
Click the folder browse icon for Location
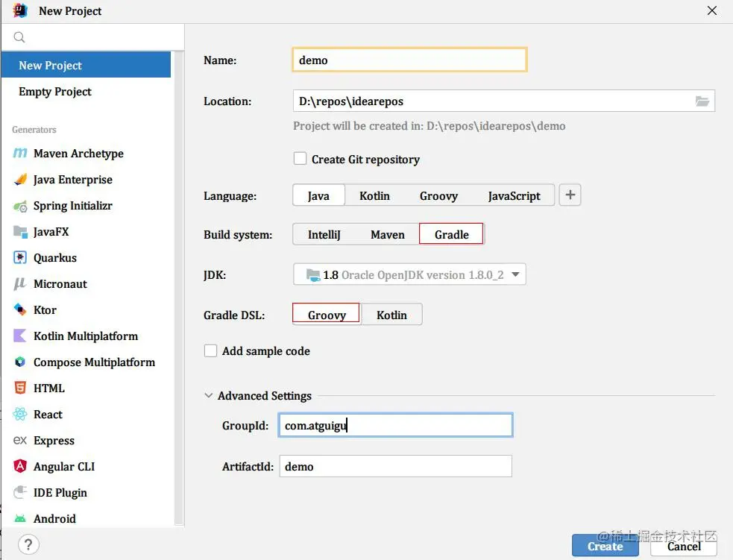pyautogui.click(x=702, y=101)
